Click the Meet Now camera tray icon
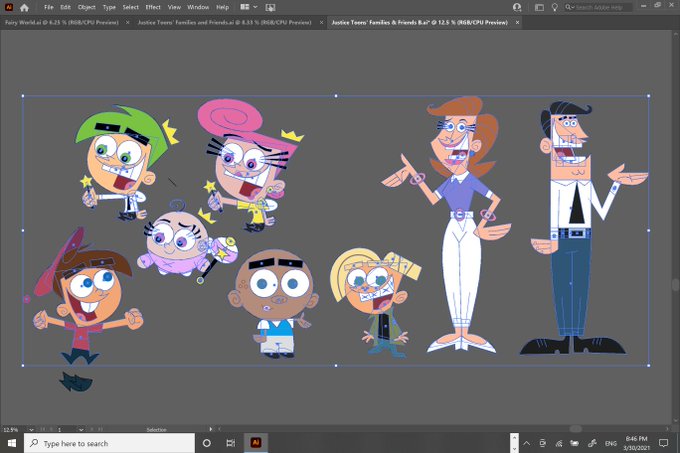Image resolution: width=680 pixels, height=453 pixels. tap(543, 443)
